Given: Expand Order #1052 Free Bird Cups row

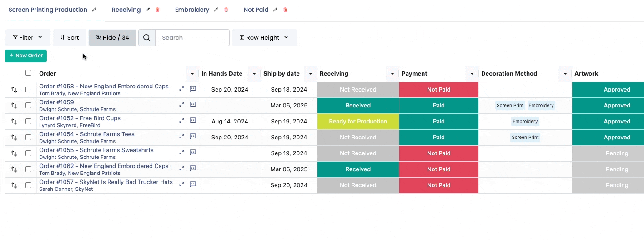Looking at the screenshot, I should tap(181, 121).
